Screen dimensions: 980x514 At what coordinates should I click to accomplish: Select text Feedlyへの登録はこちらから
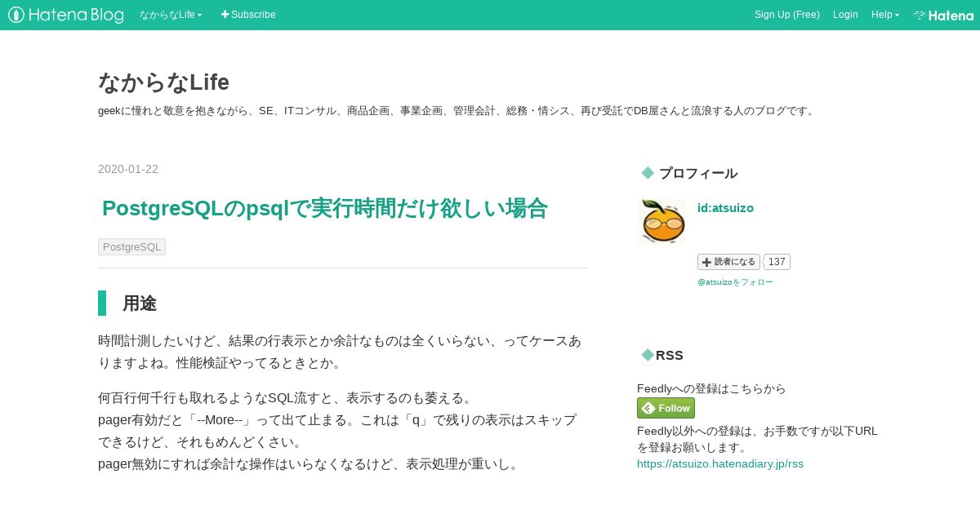pos(711,388)
